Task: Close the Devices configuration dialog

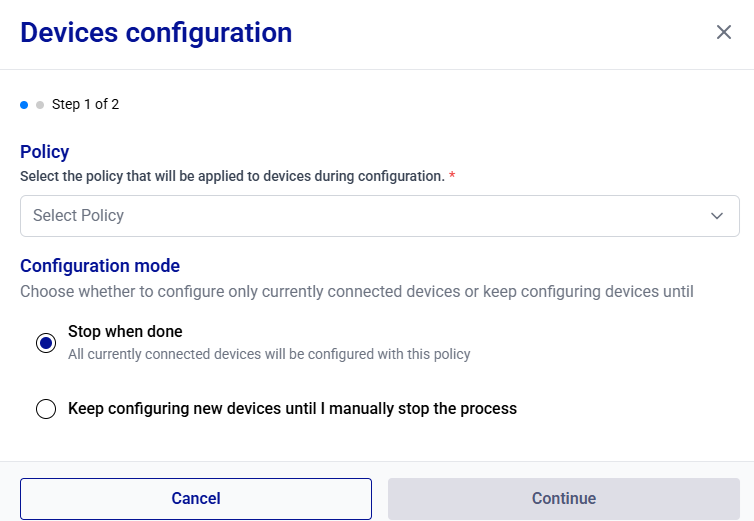Action: tap(724, 32)
